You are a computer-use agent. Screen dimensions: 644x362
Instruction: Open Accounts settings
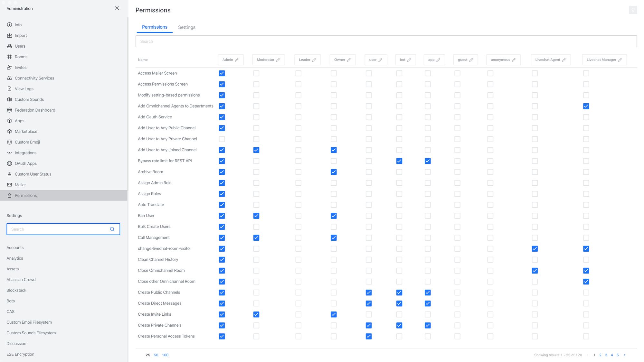click(15, 247)
